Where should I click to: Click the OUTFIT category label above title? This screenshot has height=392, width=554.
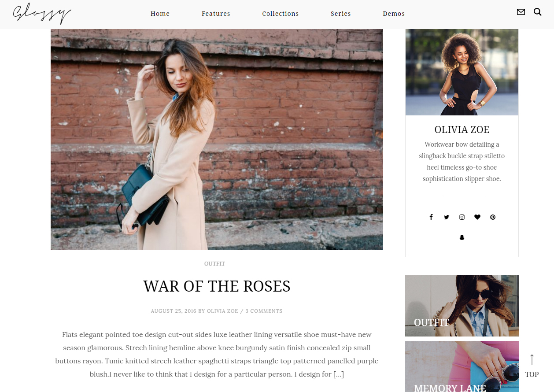click(x=214, y=264)
